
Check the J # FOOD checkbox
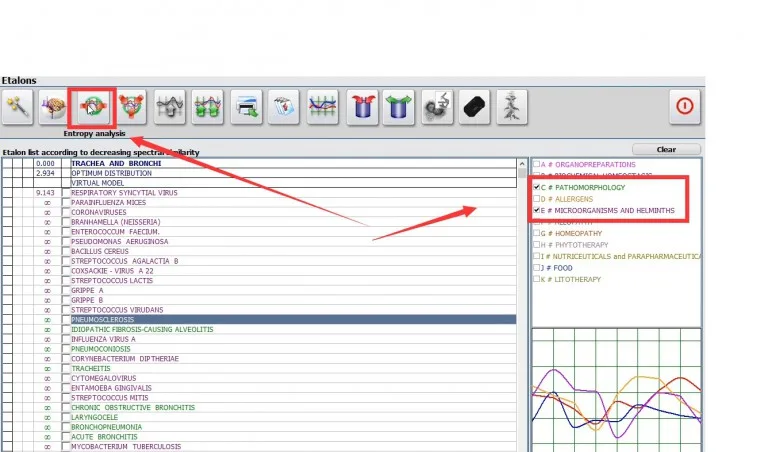[x=536, y=268]
